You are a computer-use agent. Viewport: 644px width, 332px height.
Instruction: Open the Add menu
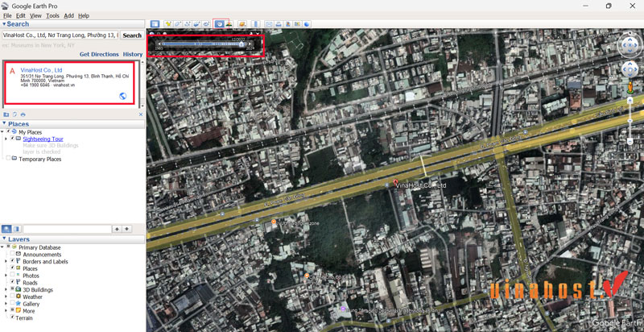coord(69,15)
